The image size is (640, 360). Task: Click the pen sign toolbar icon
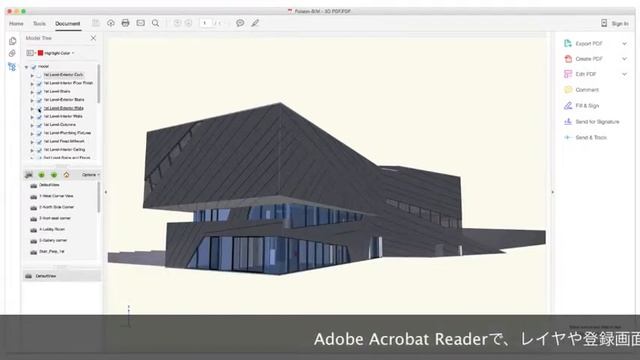pos(255,23)
